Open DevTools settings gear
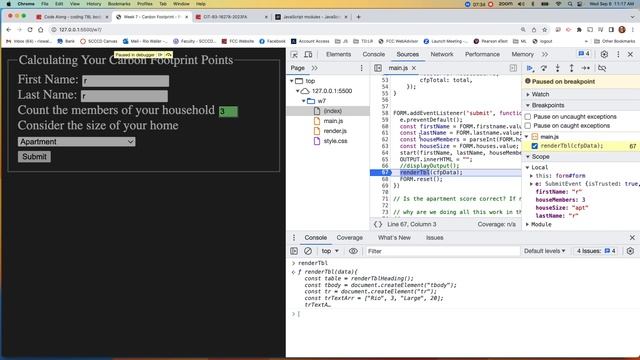 (x=604, y=54)
